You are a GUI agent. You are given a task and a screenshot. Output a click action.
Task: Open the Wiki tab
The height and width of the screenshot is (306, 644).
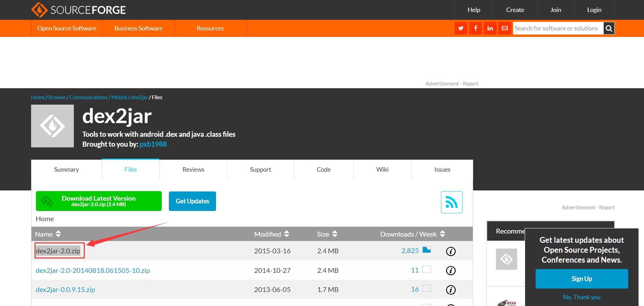pyautogui.click(x=383, y=170)
